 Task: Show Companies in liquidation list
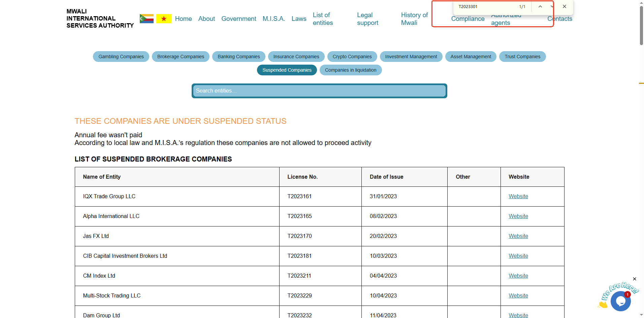[x=350, y=70]
